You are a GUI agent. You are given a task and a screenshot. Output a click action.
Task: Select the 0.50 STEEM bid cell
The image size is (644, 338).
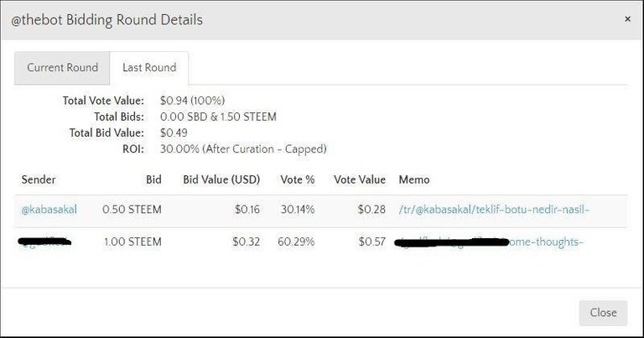pos(132,210)
